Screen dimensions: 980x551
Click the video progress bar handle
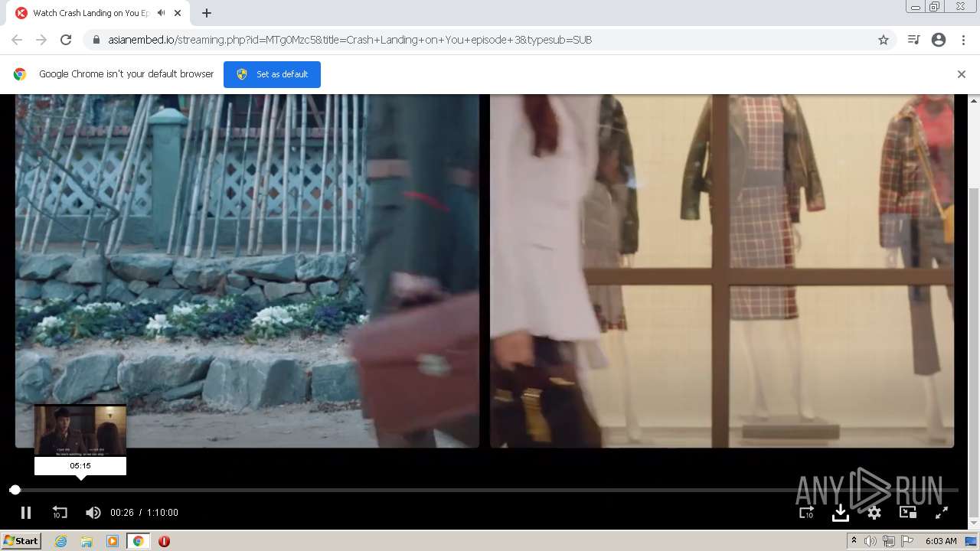[x=15, y=490]
